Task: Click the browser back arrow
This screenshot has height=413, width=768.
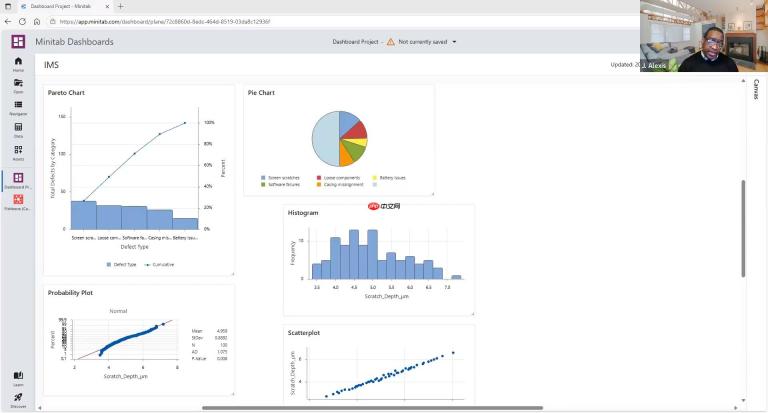Action: pos(7,22)
